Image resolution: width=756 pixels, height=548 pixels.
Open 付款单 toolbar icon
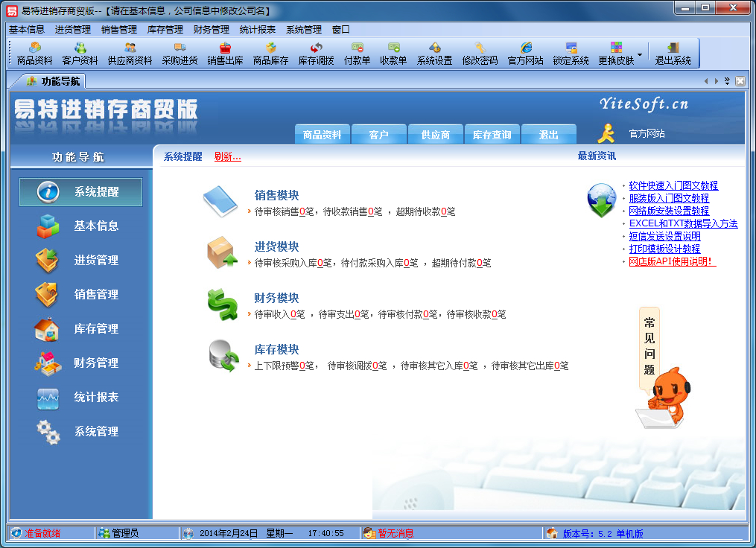pyautogui.click(x=358, y=54)
